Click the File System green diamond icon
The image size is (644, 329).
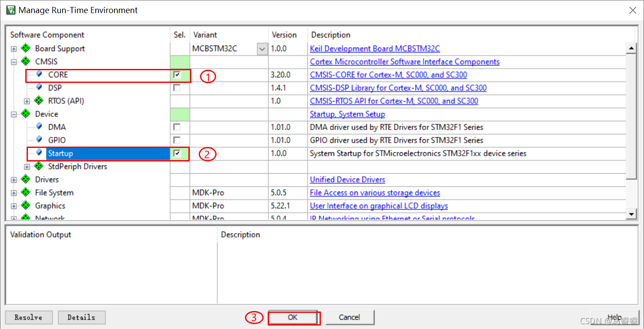click(x=26, y=192)
